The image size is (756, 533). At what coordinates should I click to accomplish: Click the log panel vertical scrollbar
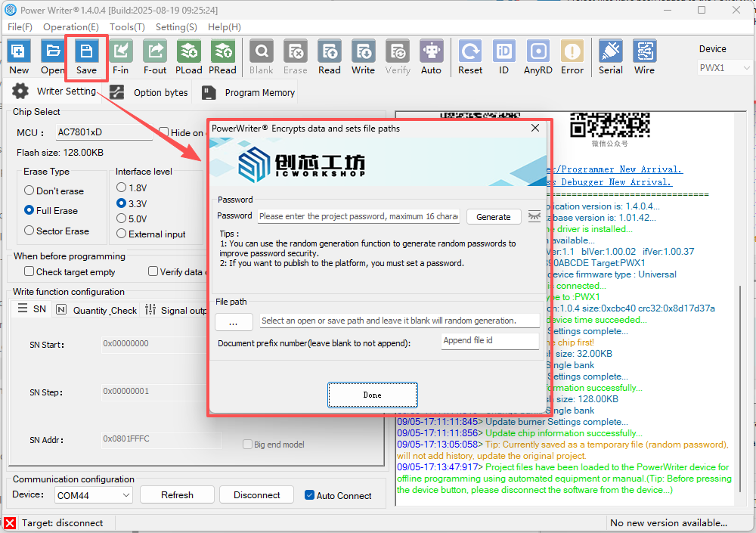(x=741, y=389)
